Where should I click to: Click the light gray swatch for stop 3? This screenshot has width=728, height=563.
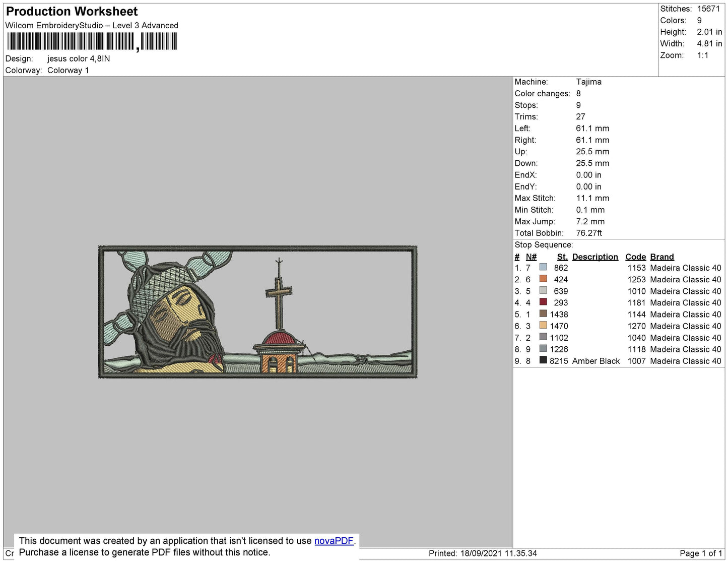[543, 290]
